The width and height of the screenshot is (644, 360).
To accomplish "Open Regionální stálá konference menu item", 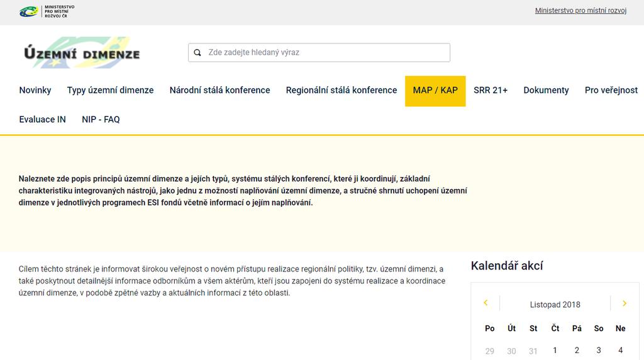I will click(x=341, y=90).
